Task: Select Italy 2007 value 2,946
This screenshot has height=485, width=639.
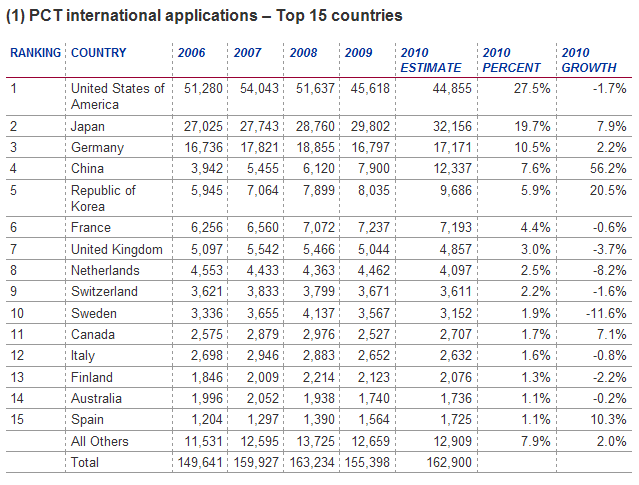Action: [x=263, y=356]
